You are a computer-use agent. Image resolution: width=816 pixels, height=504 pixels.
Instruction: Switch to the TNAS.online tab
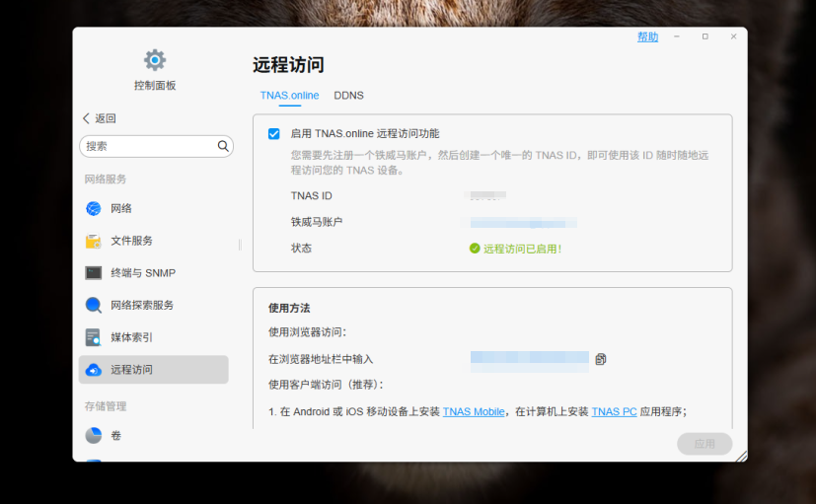coord(289,96)
